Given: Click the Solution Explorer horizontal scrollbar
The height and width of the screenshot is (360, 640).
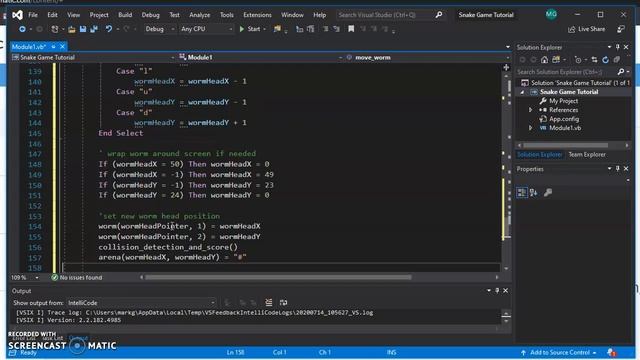Looking at the screenshot, I should tap(566, 145).
